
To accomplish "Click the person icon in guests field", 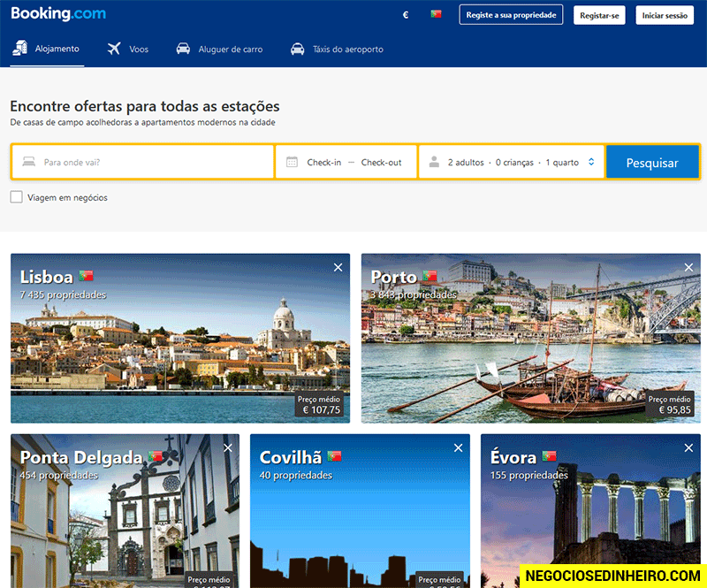I will tap(434, 162).
